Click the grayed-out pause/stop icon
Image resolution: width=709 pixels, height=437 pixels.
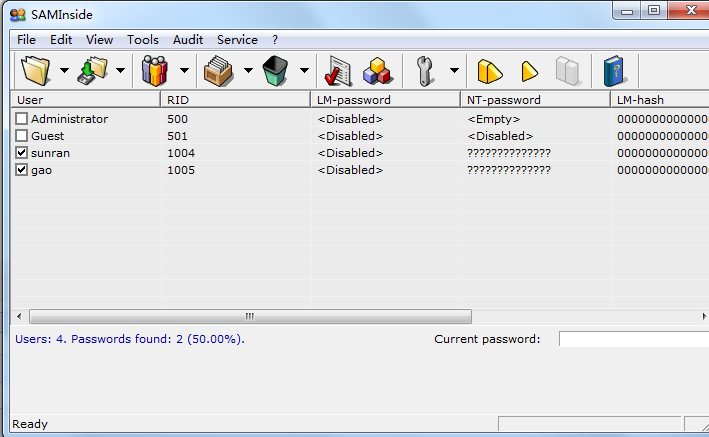567,71
